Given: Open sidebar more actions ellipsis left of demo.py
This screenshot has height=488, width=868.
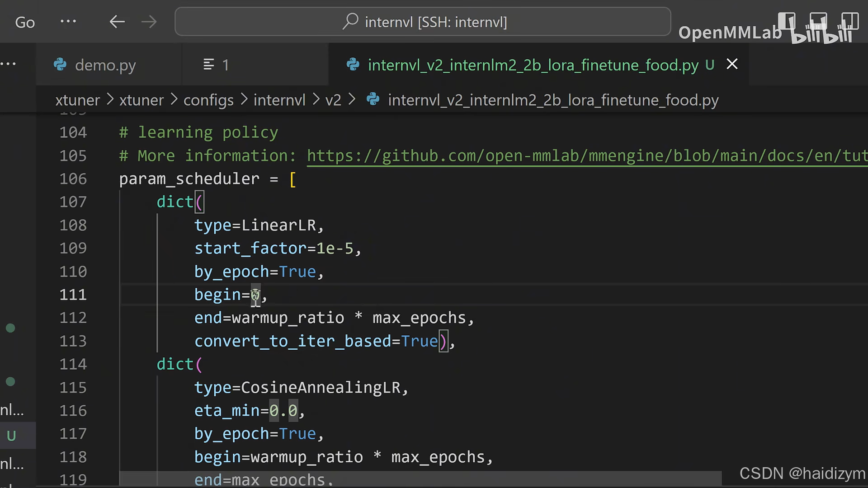Looking at the screenshot, I should click(8, 64).
